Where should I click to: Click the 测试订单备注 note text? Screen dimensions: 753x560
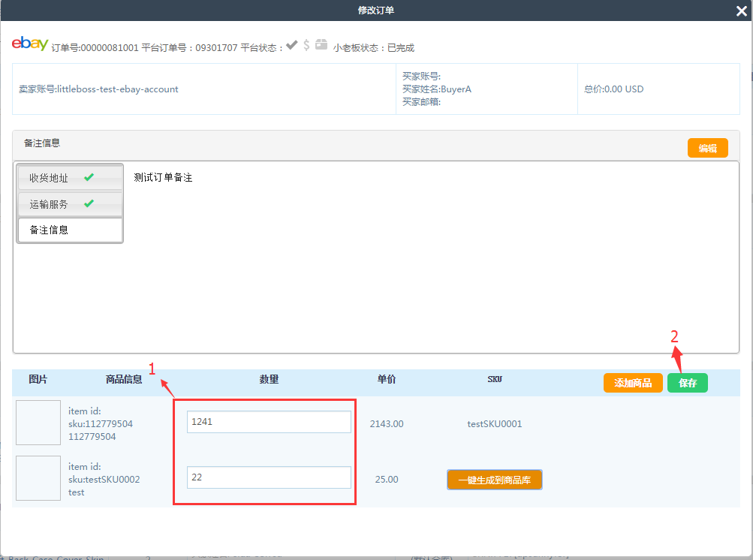[163, 178]
